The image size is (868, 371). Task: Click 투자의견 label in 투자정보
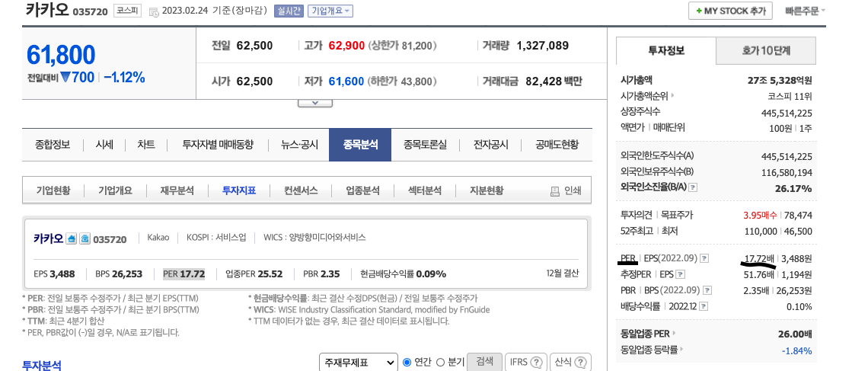[636, 215]
